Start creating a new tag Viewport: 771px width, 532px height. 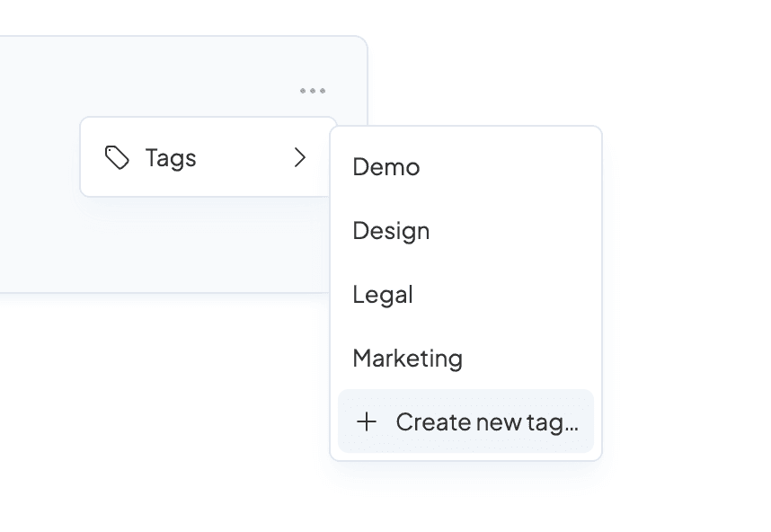(465, 421)
